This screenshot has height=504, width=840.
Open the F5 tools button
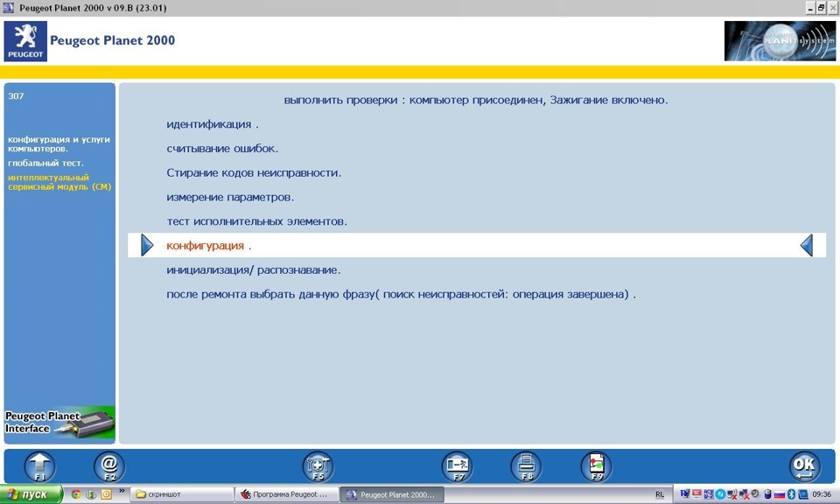pyautogui.click(x=318, y=466)
